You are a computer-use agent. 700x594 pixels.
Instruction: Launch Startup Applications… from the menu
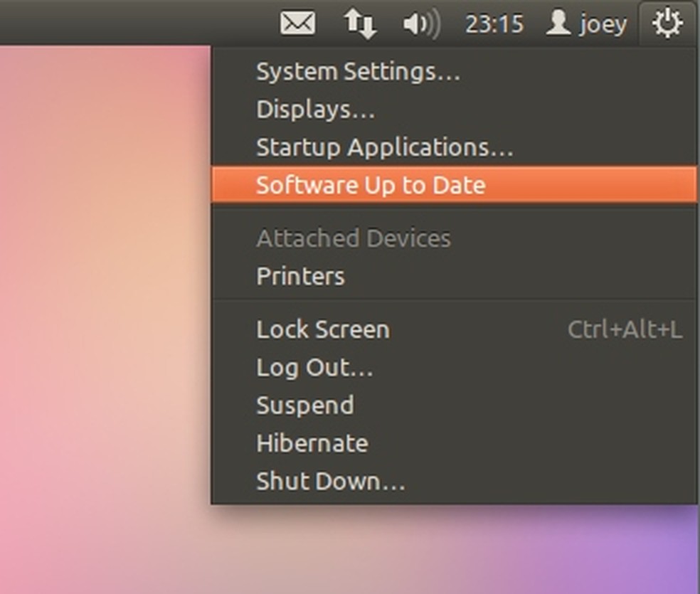tap(384, 147)
